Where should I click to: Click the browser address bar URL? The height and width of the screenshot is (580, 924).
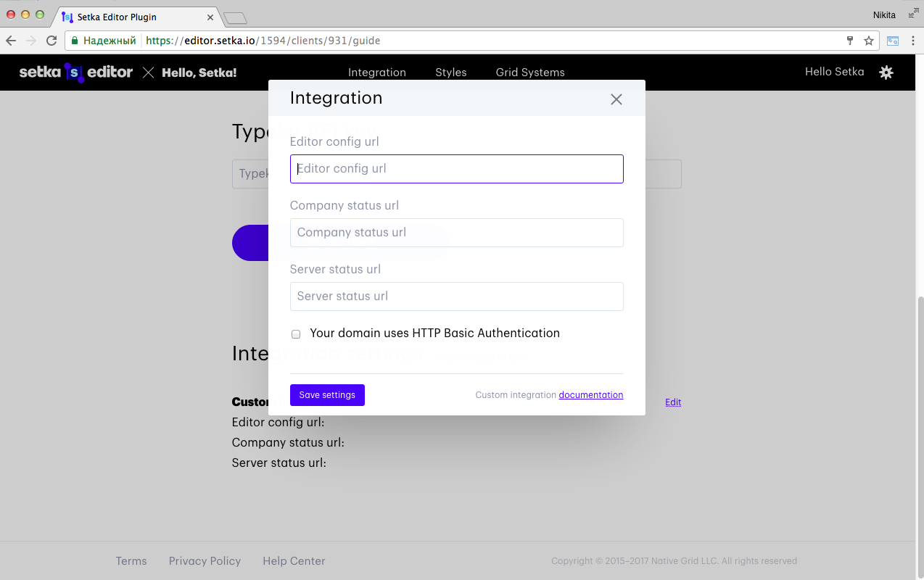point(263,41)
